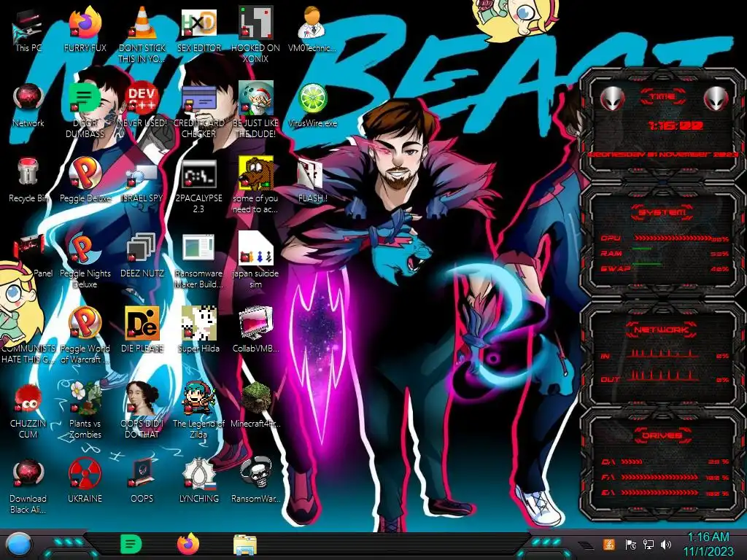747x560 pixels.
Task: Select the DEEZ NUTZ stacked windows icon
Action: 142,255
